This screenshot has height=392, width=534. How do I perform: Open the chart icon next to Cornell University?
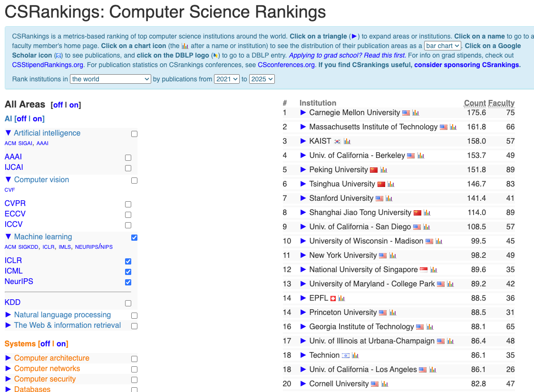(x=385, y=384)
